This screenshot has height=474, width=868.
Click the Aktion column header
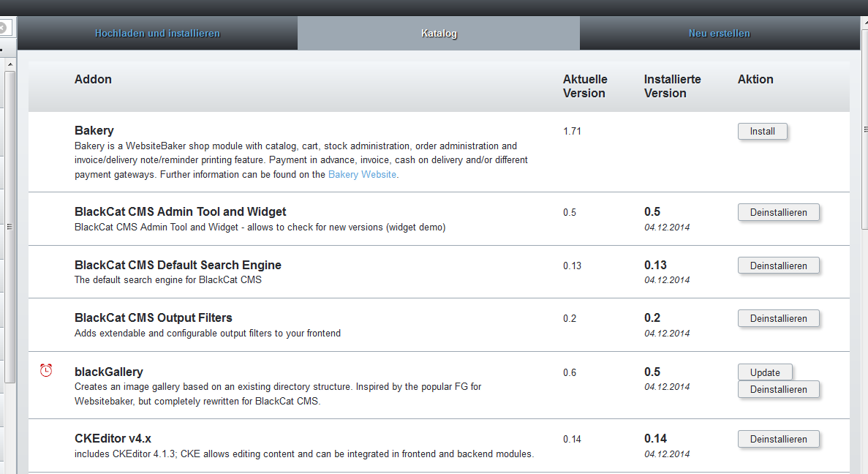[x=755, y=79]
